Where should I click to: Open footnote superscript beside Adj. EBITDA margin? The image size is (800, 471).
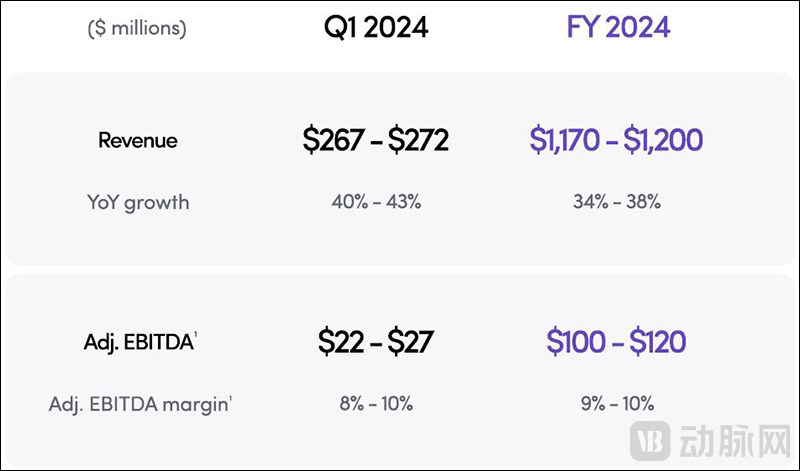pyautogui.click(x=233, y=399)
